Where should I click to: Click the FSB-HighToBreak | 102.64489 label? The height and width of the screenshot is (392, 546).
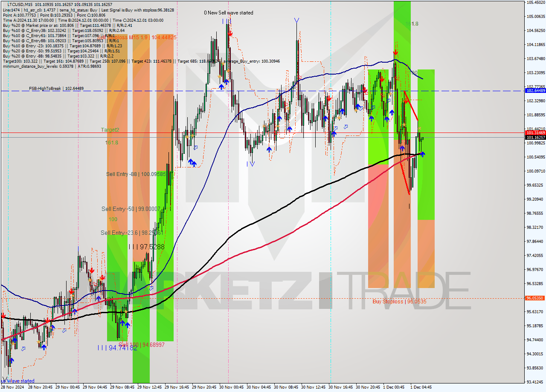coord(56,89)
